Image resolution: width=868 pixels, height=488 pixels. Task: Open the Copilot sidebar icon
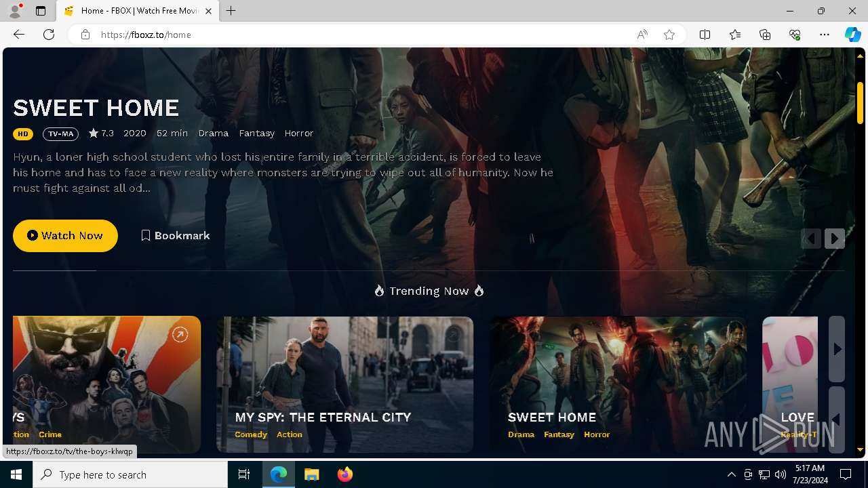(x=852, y=35)
